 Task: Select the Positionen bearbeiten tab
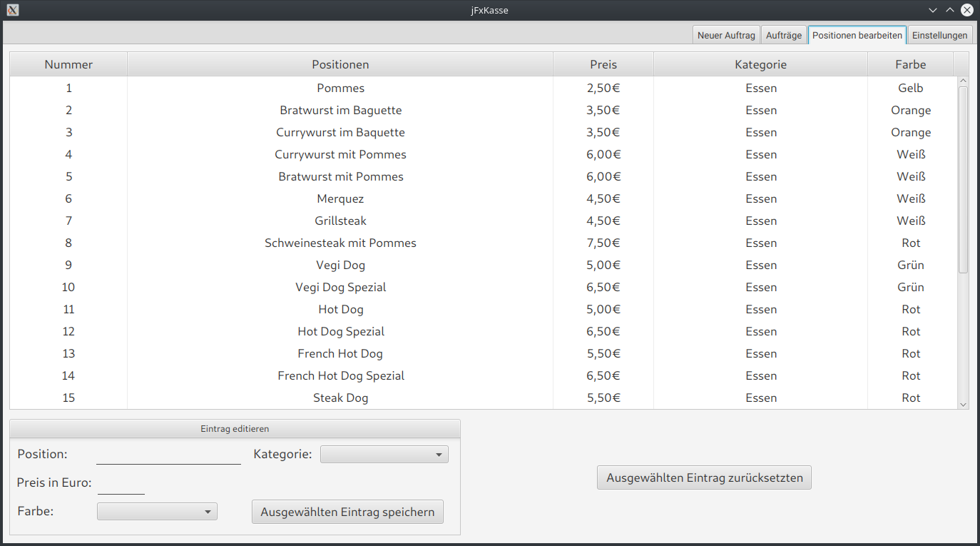coord(857,35)
